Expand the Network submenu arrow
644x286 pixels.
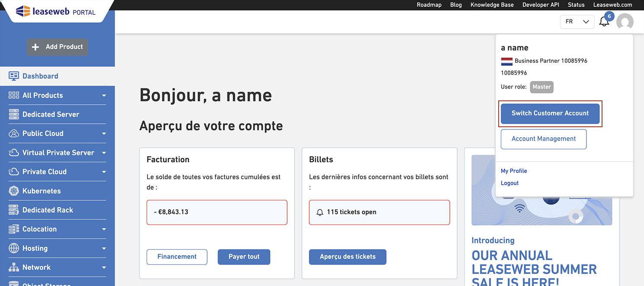pyautogui.click(x=104, y=267)
